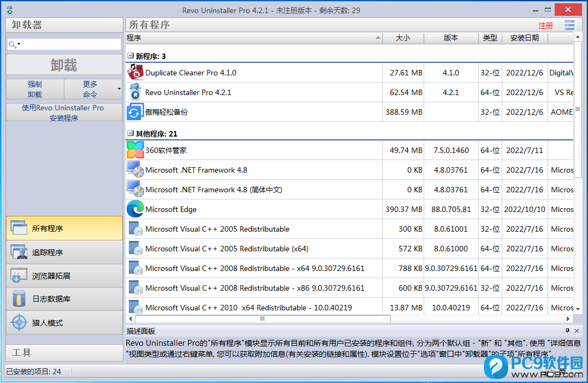Sort by the 版本 column header
Image resolution: width=588 pixels, height=383 pixels.
pos(451,38)
